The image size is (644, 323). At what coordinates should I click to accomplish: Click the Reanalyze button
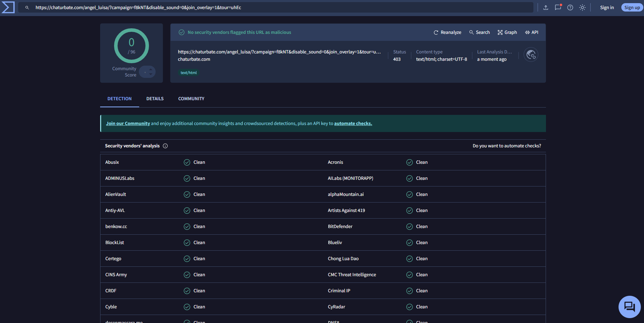pos(447,32)
